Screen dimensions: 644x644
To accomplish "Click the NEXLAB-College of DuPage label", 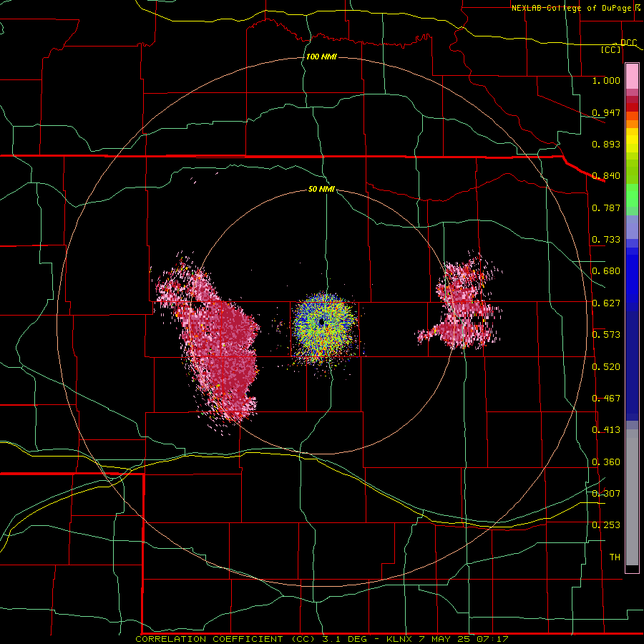I will click(572, 8).
